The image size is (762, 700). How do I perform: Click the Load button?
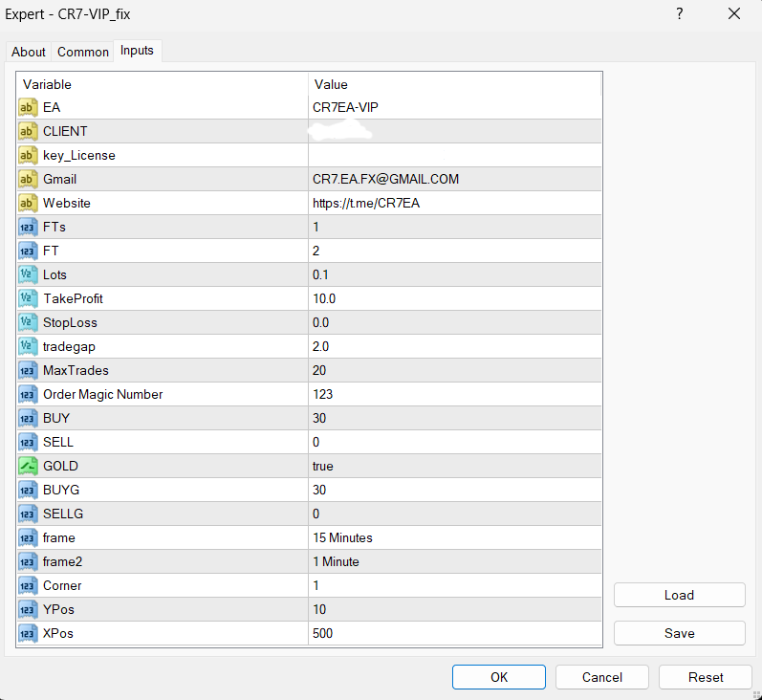679,595
